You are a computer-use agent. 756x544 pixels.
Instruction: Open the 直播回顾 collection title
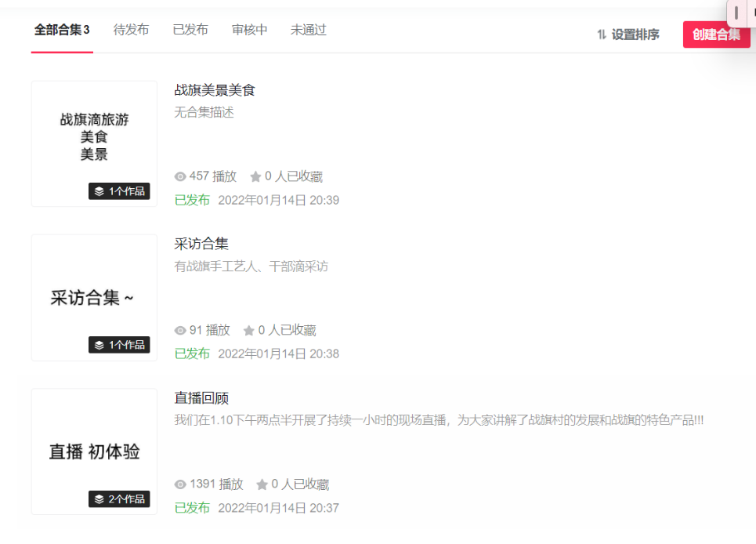click(x=201, y=398)
